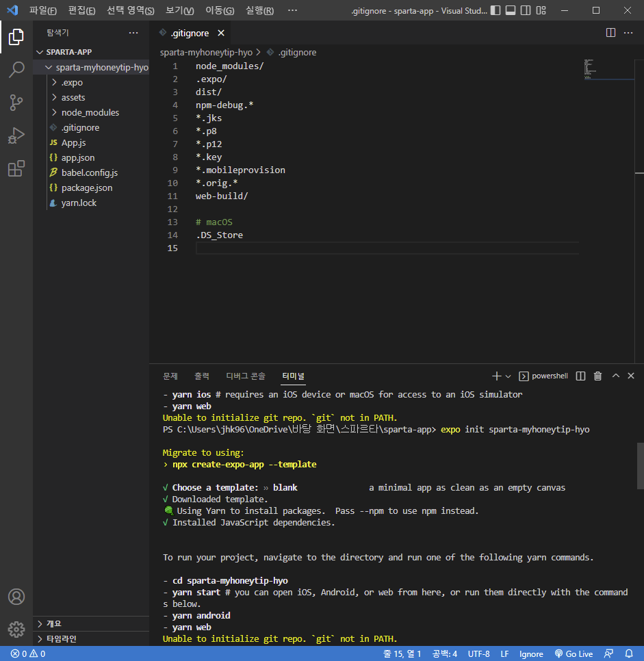Change end of line sequence LF
644x661 pixels.
pos(504,654)
